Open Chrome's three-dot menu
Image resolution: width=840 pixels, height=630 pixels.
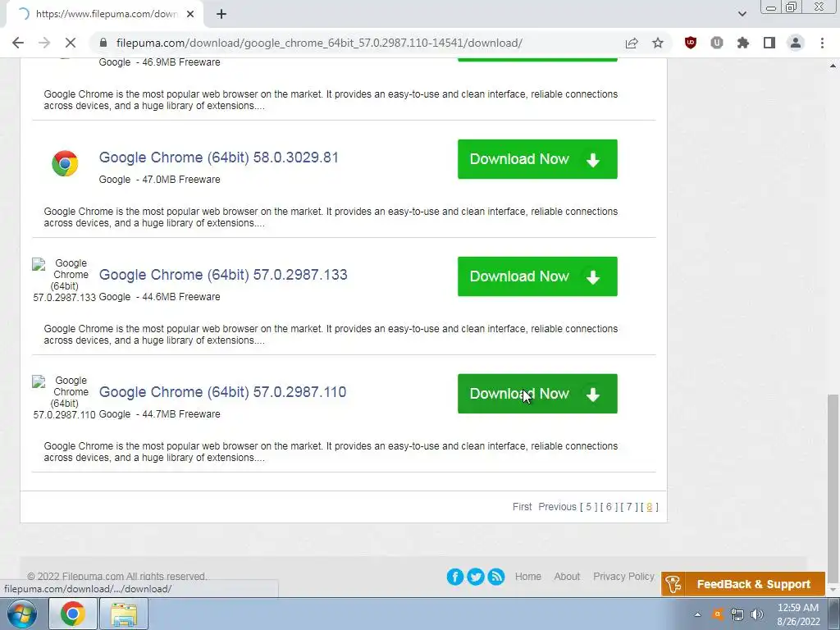tap(822, 43)
